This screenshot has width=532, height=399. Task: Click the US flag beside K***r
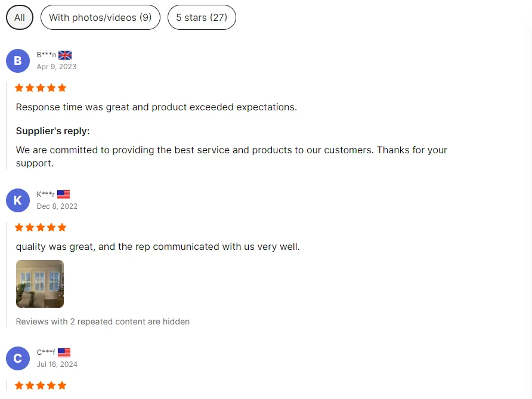point(64,194)
